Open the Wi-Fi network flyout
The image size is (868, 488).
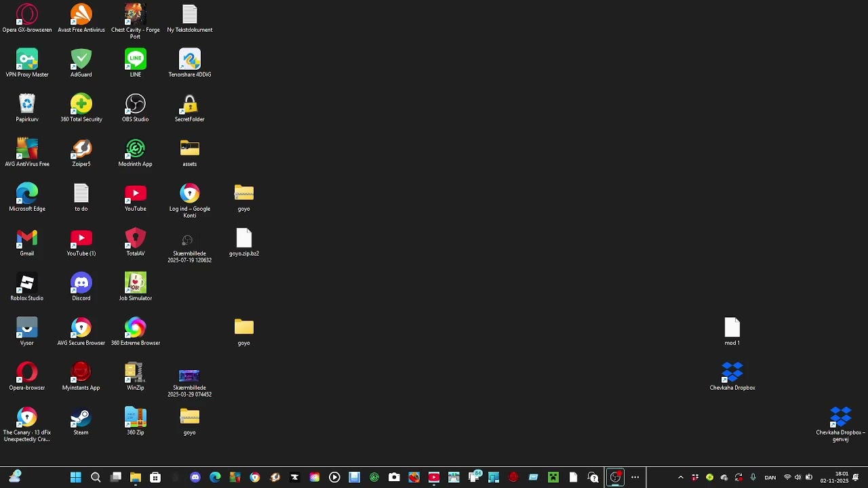click(787, 478)
